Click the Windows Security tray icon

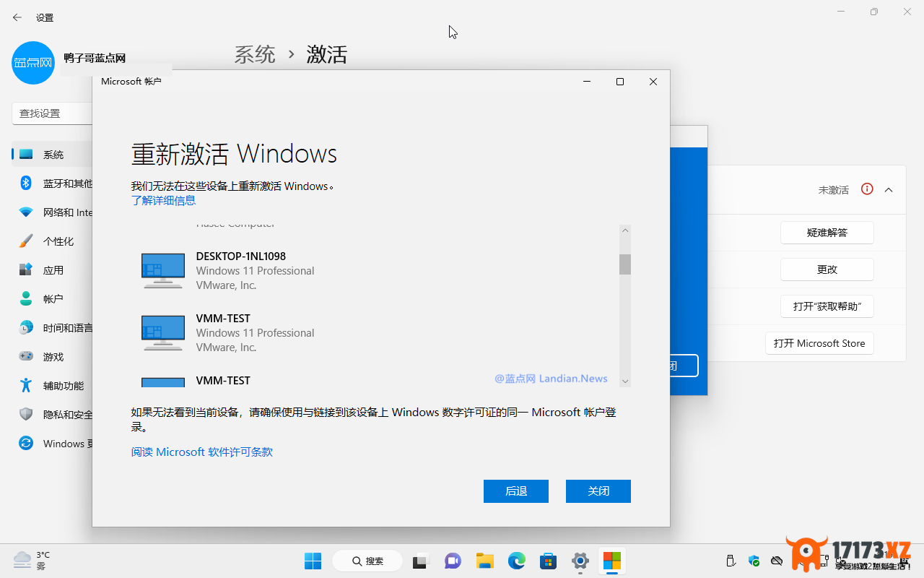coord(754,561)
